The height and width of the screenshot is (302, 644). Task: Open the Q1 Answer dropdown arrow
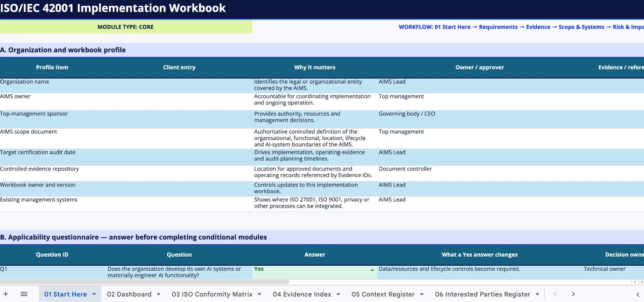372,270
